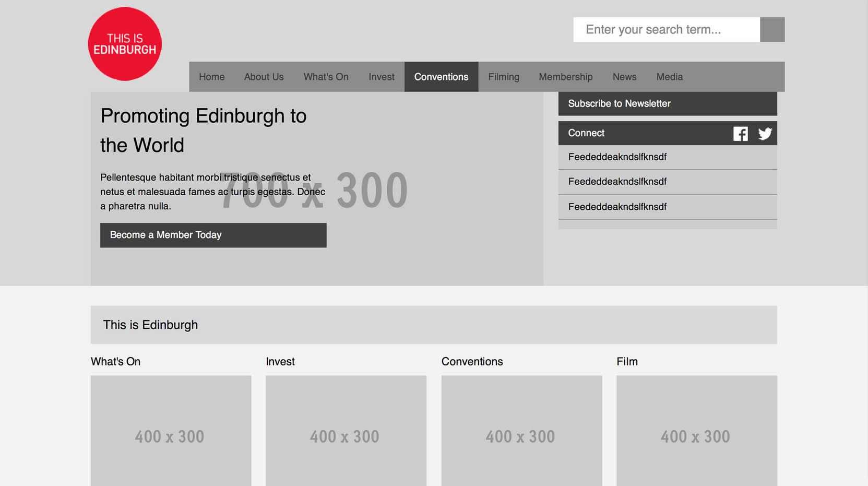Open the What's On thumbnail image

click(171, 431)
